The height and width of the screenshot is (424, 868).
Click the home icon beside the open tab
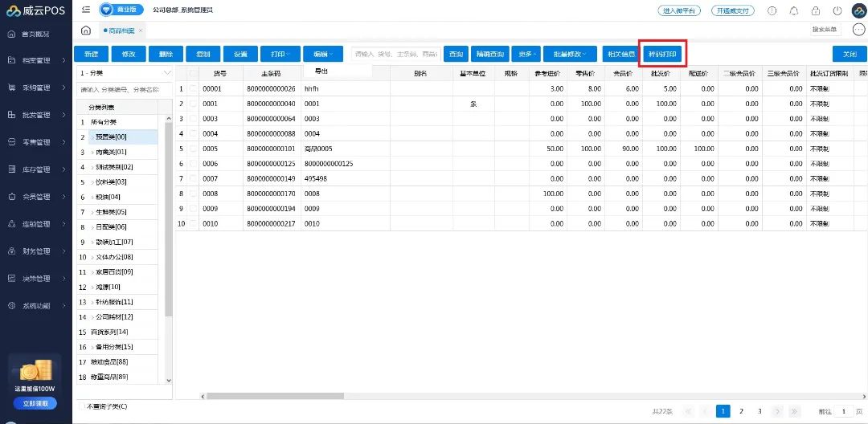(86, 31)
